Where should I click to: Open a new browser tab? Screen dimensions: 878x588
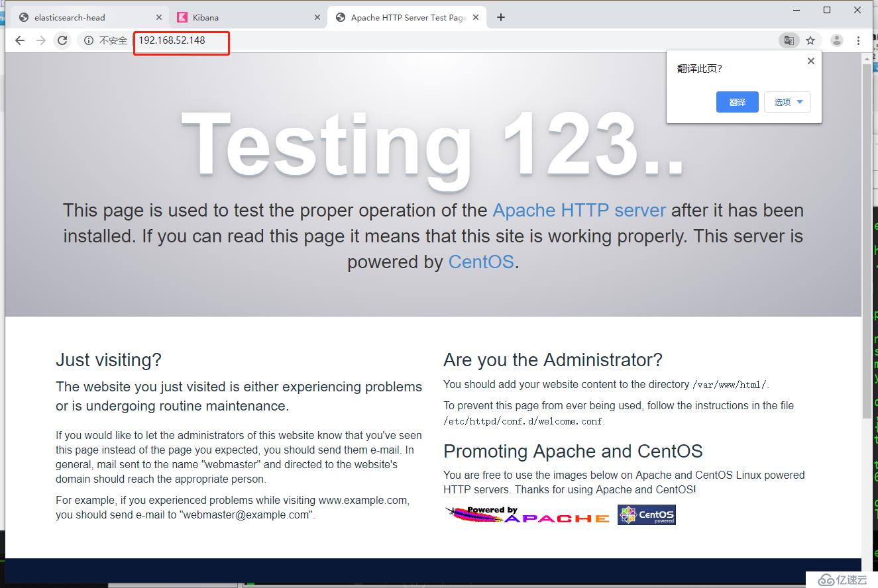click(501, 17)
